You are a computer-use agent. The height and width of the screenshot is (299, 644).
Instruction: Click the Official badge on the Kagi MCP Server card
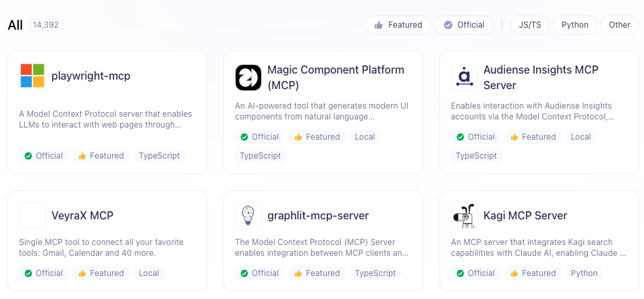tap(476, 273)
